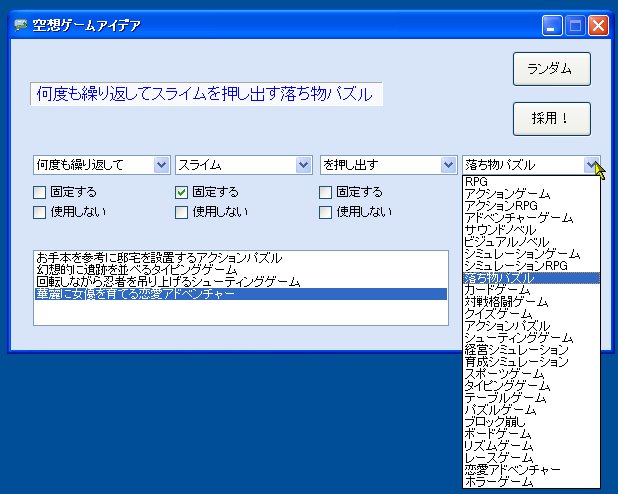The image size is (618, 494).
Task: Minimize the 空想ゲームアイデア window
Action: (552, 26)
